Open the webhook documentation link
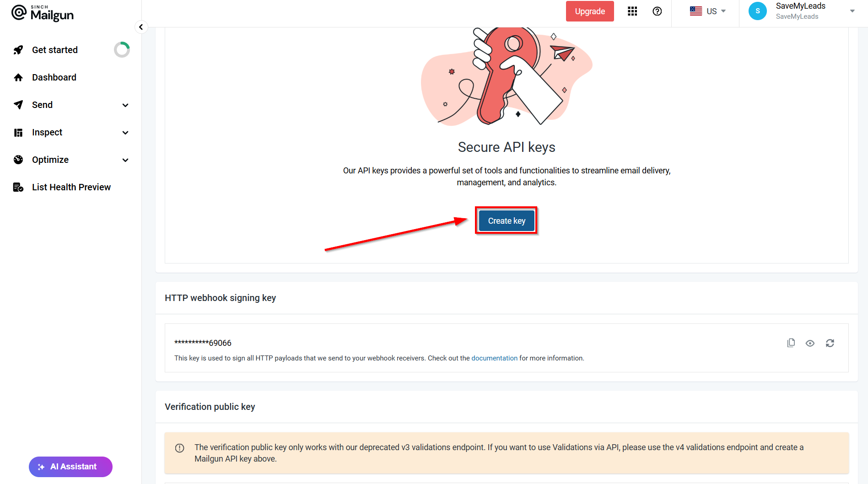This screenshot has height=484, width=868. [x=494, y=358]
